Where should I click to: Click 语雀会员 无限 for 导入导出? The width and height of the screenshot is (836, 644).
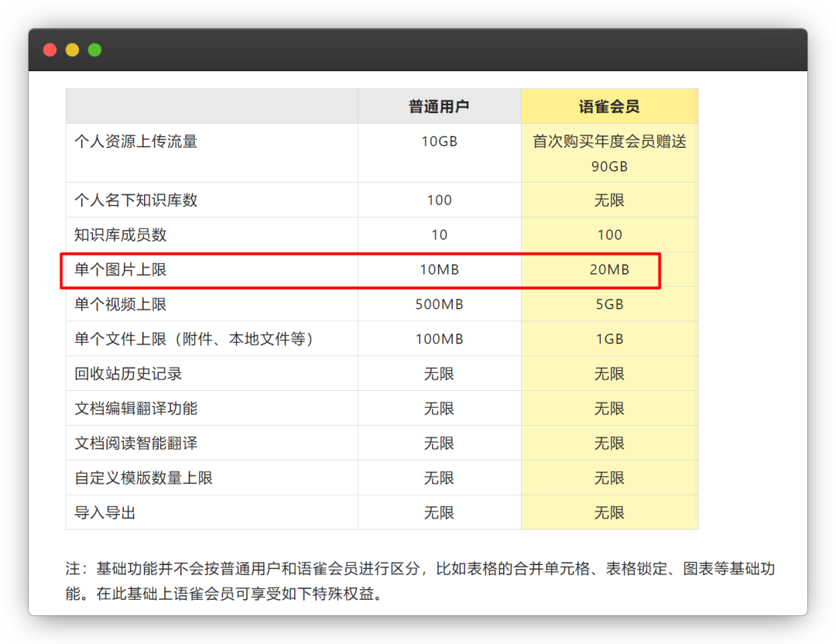(x=609, y=512)
